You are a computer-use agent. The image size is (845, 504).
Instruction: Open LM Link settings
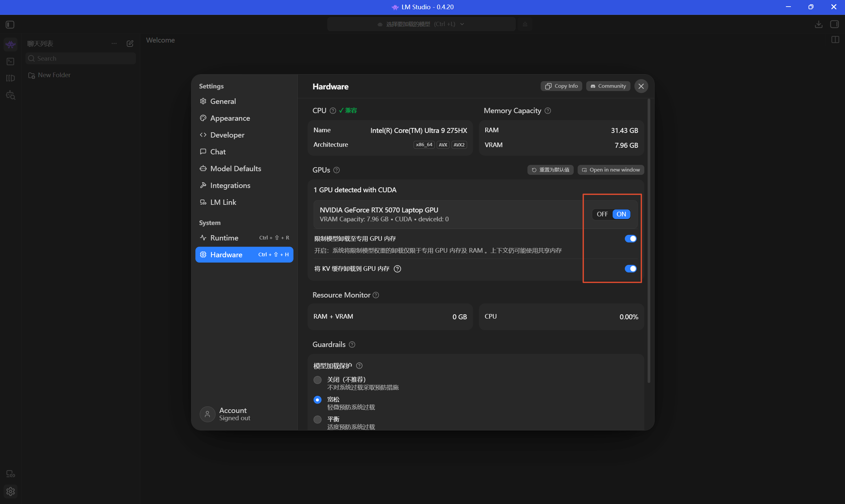click(x=244, y=202)
